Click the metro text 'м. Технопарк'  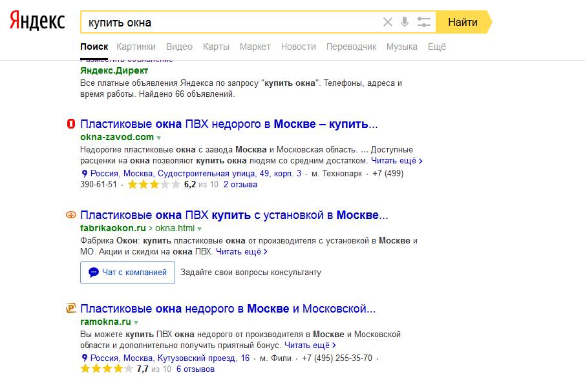[x=337, y=173]
